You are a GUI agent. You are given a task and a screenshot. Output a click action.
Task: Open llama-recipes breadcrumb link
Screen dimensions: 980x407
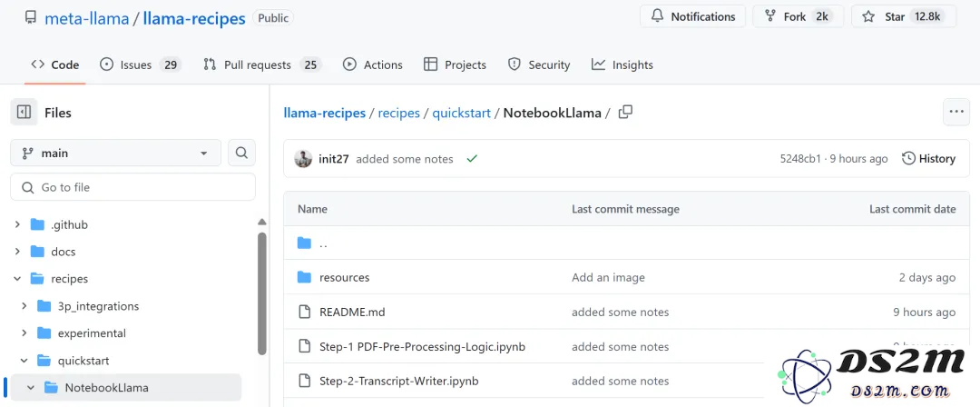[324, 113]
